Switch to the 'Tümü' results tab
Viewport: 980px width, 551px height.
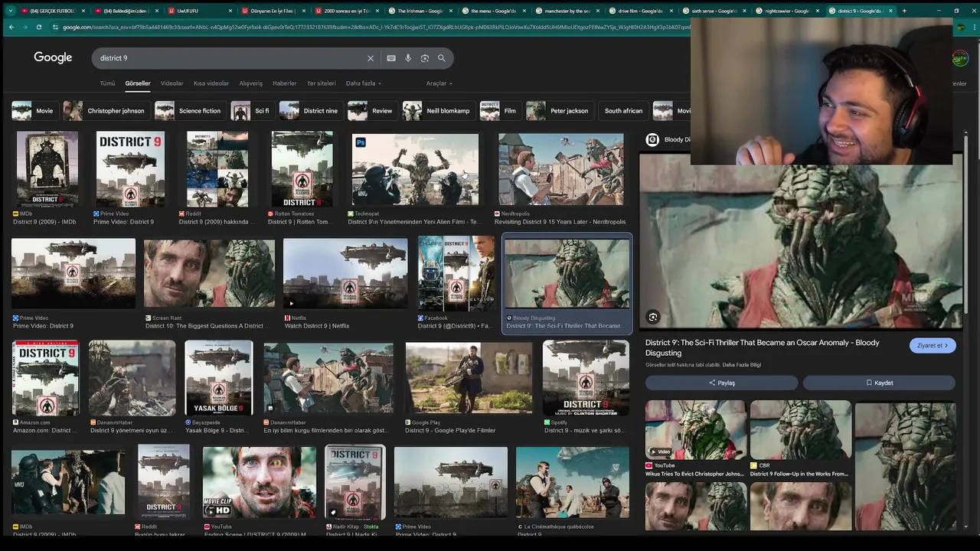click(107, 83)
